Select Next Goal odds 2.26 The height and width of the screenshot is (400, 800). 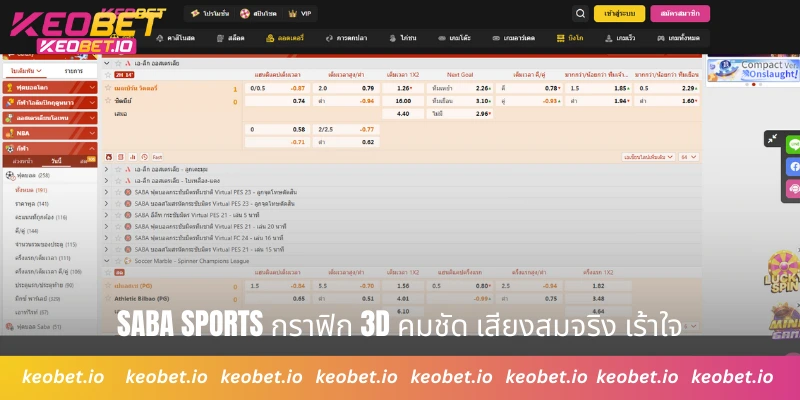[460, 88]
